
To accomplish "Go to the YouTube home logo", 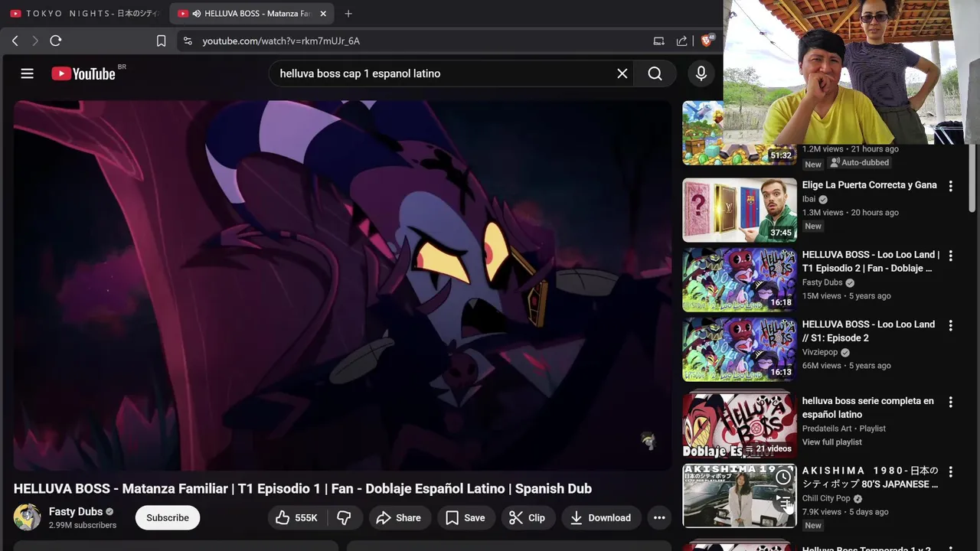I will (x=83, y=73).
